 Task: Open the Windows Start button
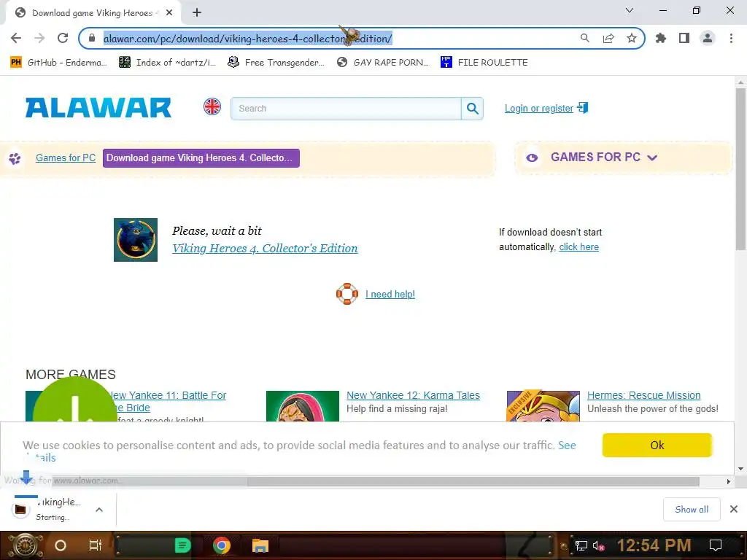(25, 545)
